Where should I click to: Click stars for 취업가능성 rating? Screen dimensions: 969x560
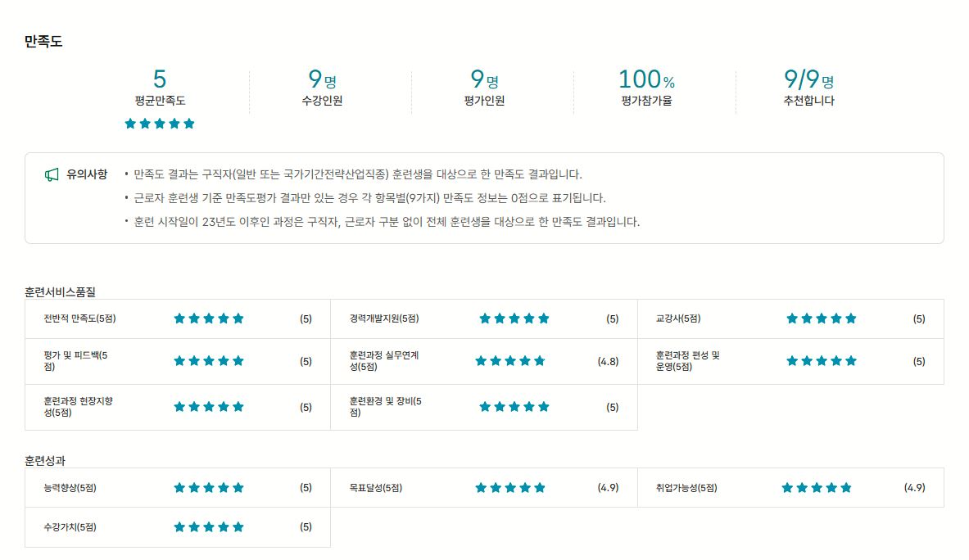(817, 488)
